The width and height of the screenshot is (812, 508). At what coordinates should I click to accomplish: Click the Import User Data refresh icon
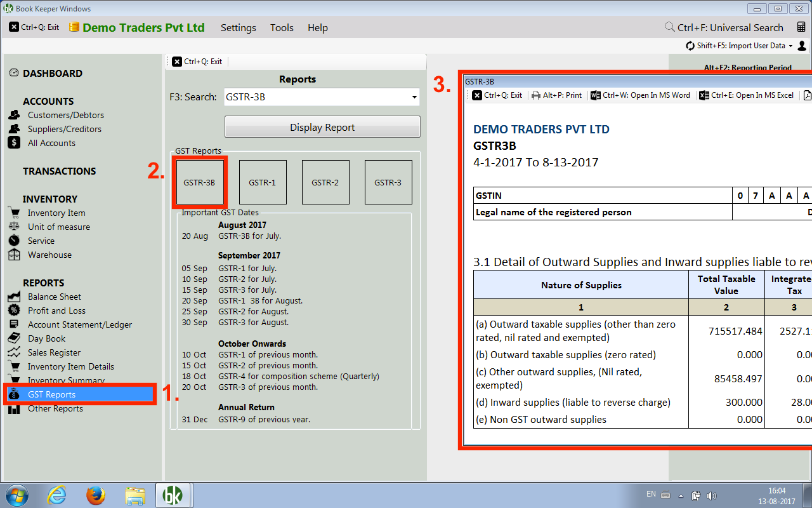[689, 45]
